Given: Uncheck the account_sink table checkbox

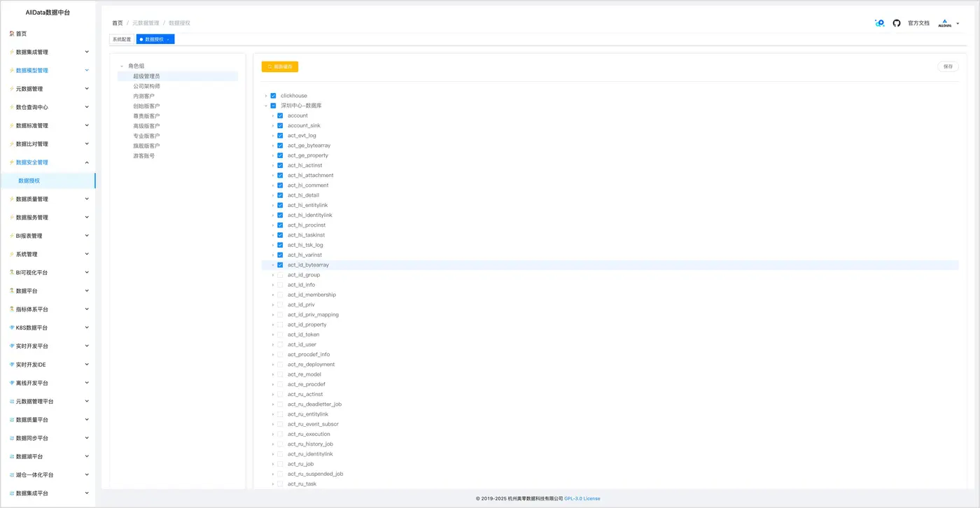Looking at the screenshot, I should point(280,126).
